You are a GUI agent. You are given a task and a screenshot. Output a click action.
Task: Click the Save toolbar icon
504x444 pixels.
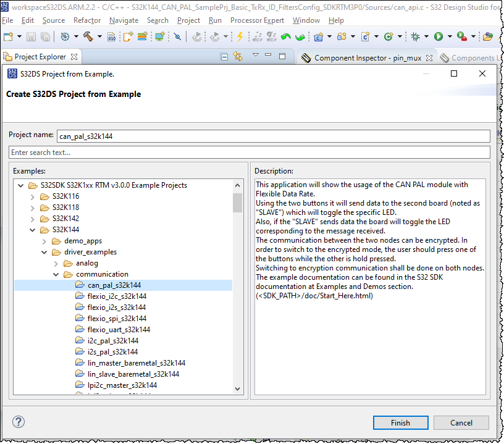pyautogui.click(x=31, y=36)
